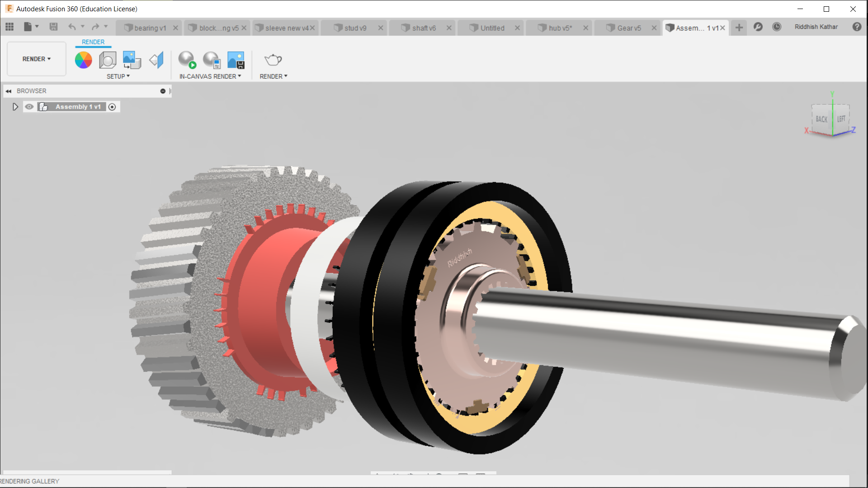Image resolution: width=868 pixels, height=488 pixels.
Task: Open the undo history dropdown arrow
Action: tap(82, 27)
